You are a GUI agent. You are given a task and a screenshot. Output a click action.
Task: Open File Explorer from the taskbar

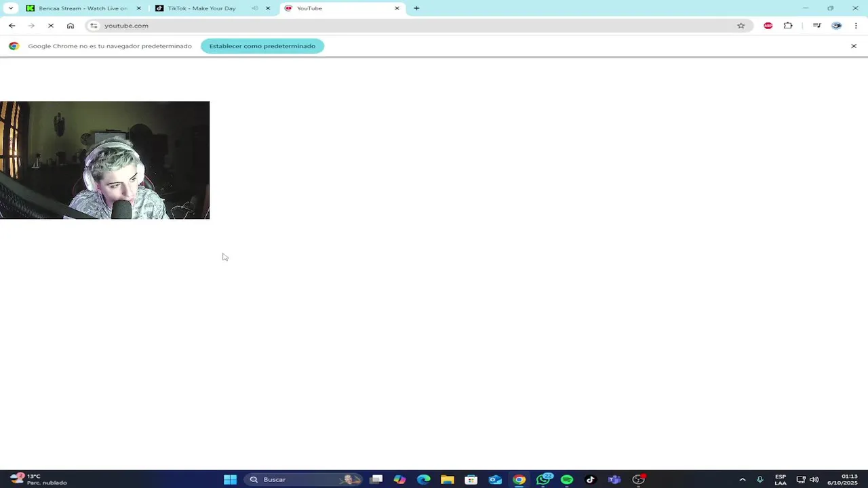pyautogui.click(x=448, y=480)
